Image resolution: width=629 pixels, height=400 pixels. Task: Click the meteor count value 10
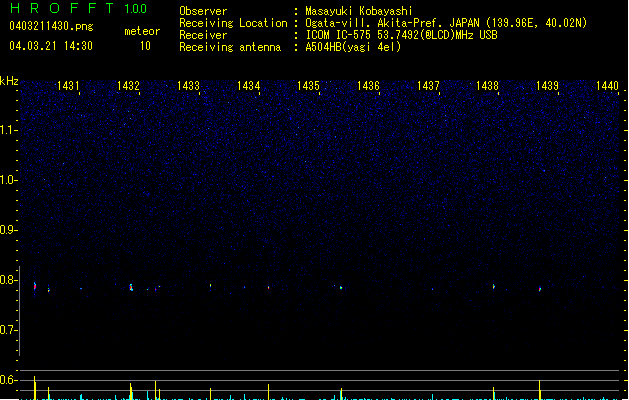coord(145,46)
